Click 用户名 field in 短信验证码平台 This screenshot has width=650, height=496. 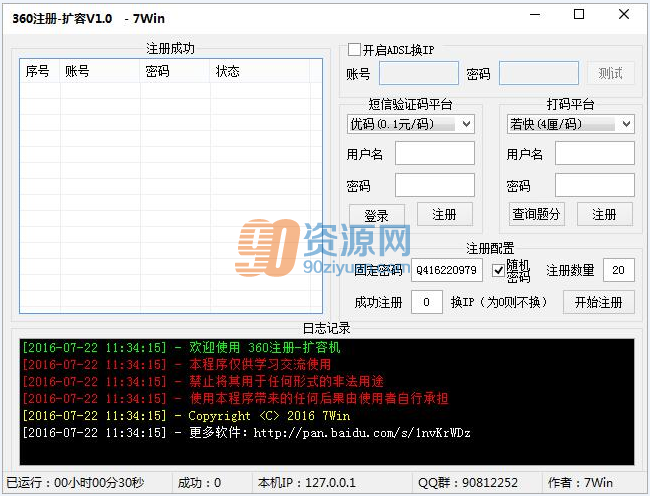coord(435,153)
